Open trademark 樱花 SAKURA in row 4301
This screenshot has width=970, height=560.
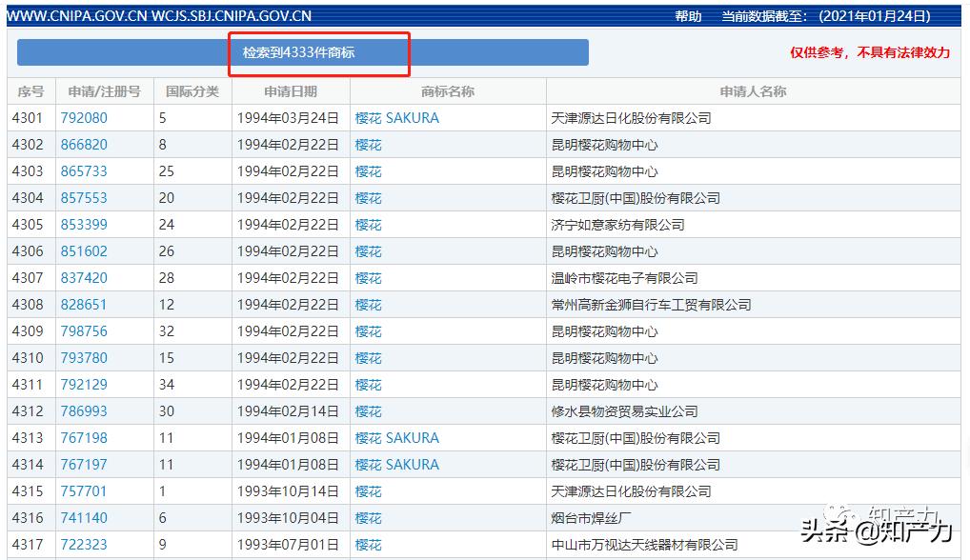tap(397, 118)
